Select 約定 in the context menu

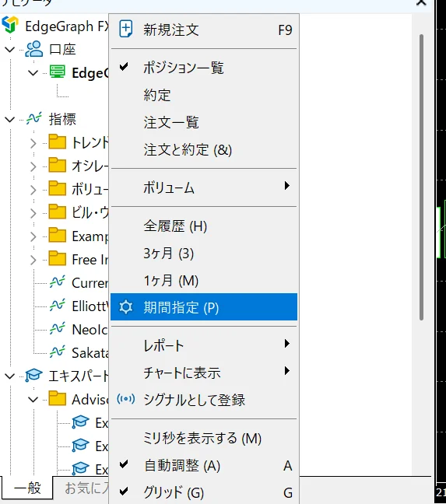pyautogui.click(x=204, y=95)
